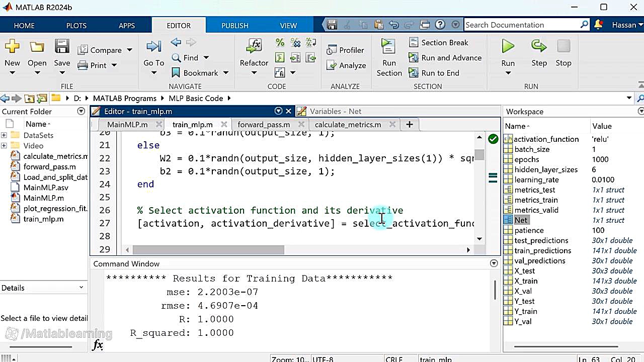Click the editor horizontal scrollbar thumb

tap(208, 250)
